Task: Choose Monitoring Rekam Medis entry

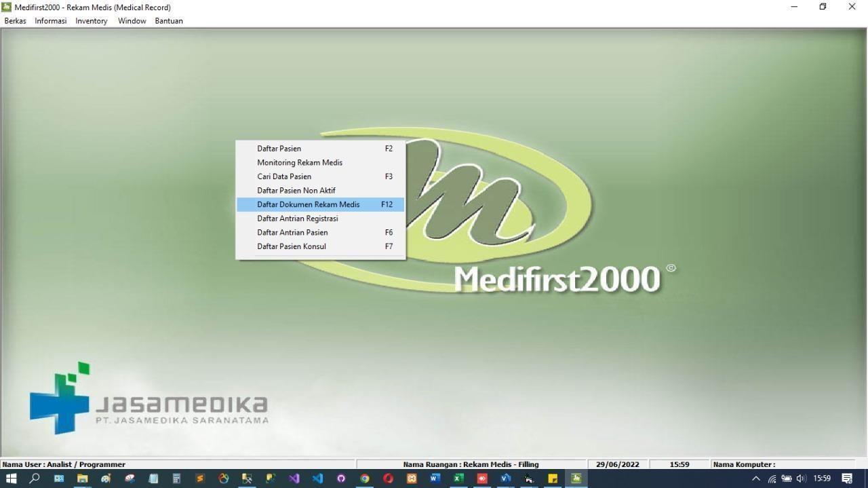Action: click(x=320, y=163)
